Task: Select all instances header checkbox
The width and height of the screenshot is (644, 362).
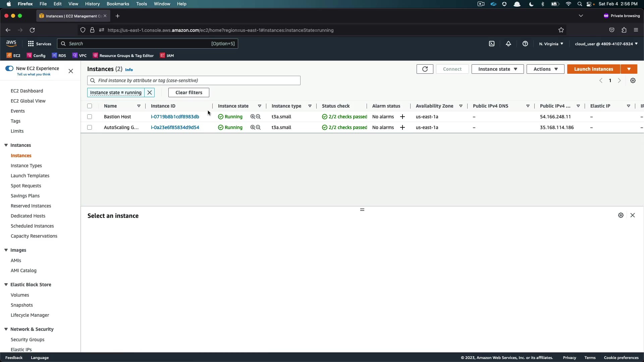Action: coord(90,106)
